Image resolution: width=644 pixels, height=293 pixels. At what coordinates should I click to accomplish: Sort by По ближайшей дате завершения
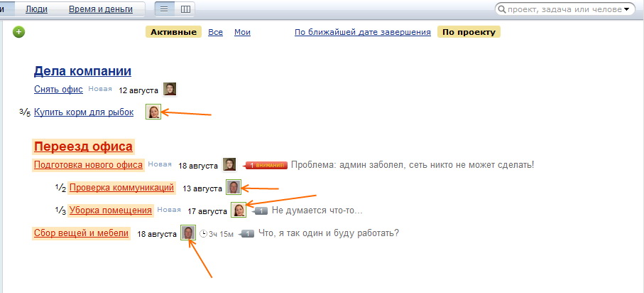tap(362, 32)
